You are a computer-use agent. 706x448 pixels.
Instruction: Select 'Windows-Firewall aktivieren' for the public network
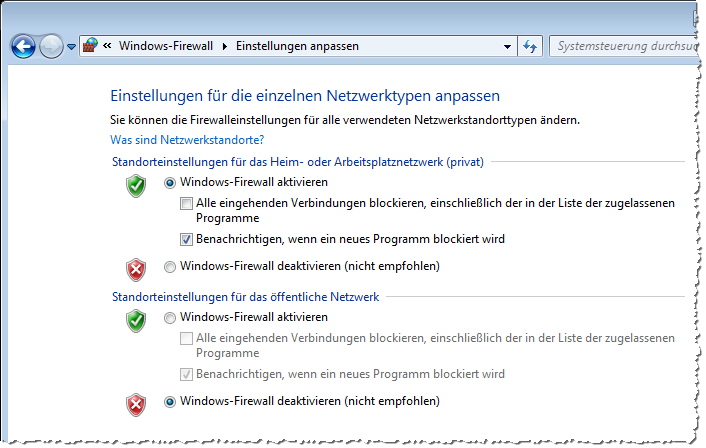[x=169, y=317]
